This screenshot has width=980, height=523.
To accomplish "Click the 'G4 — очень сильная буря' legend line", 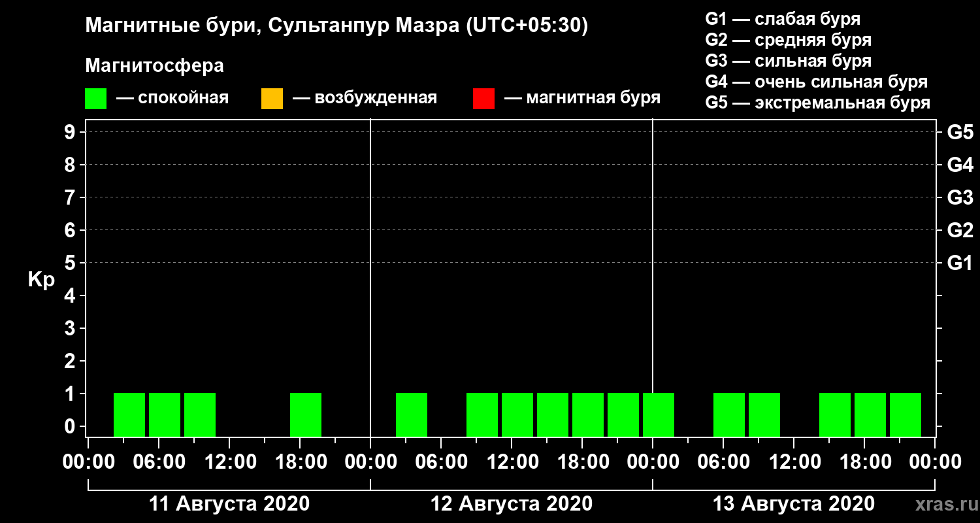I will click(x=817, y=82).
